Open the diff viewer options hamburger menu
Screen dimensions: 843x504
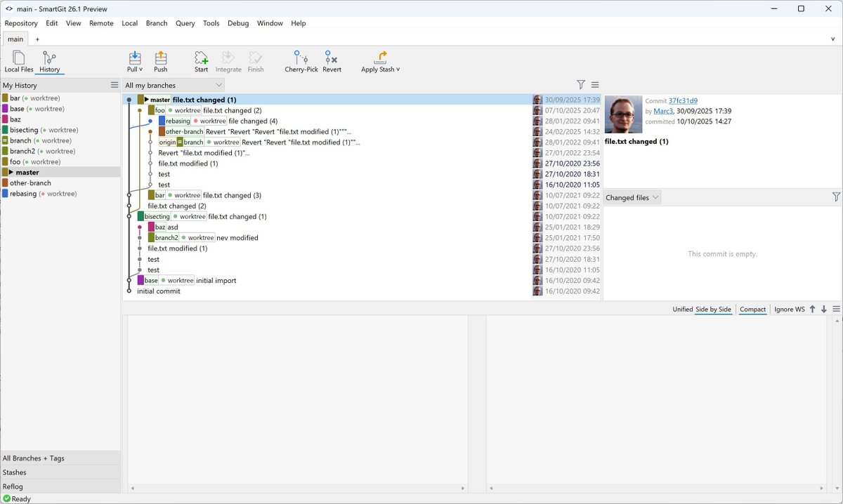836,309
